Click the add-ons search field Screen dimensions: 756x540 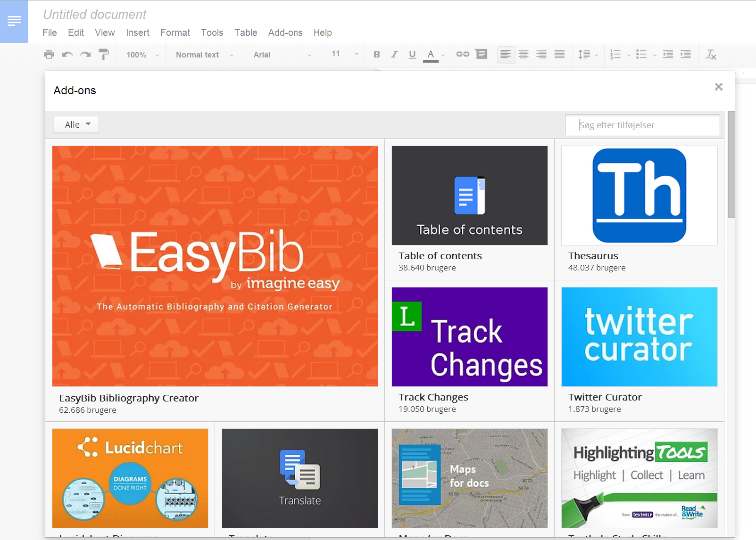pos(642,125)
